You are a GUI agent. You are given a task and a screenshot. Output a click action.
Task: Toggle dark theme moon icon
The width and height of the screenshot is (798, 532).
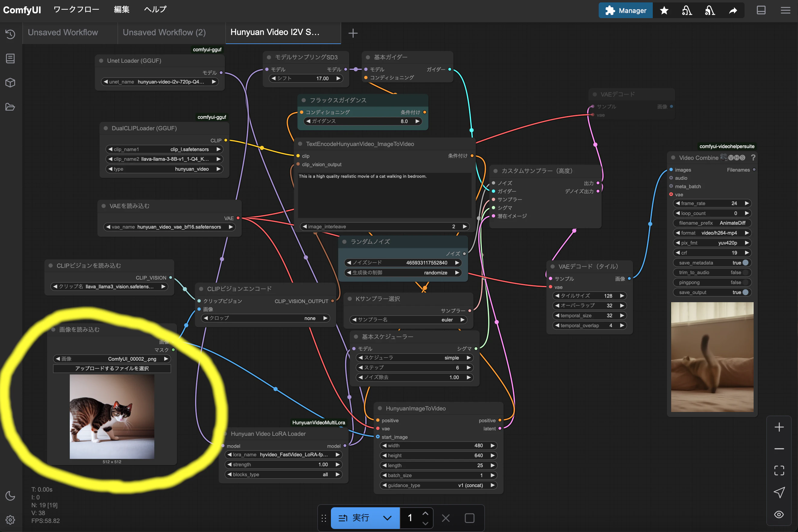(x=10, y=496)
